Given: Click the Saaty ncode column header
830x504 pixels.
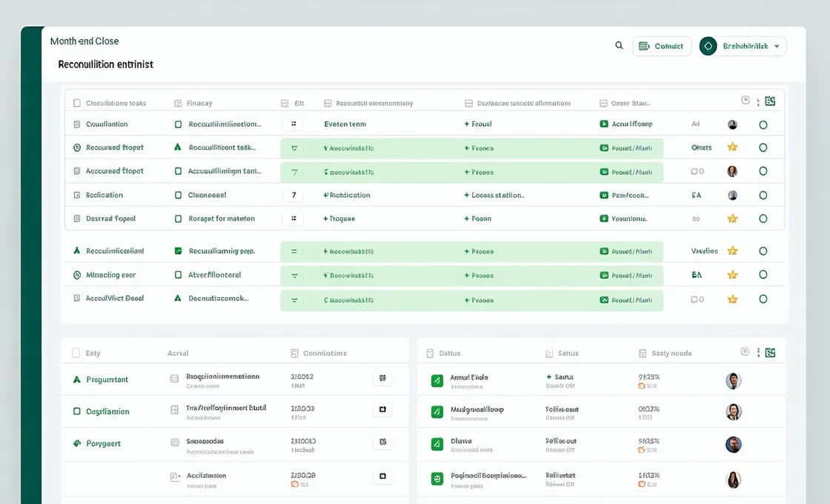Looking at the screenshot, I should point(671,353).
